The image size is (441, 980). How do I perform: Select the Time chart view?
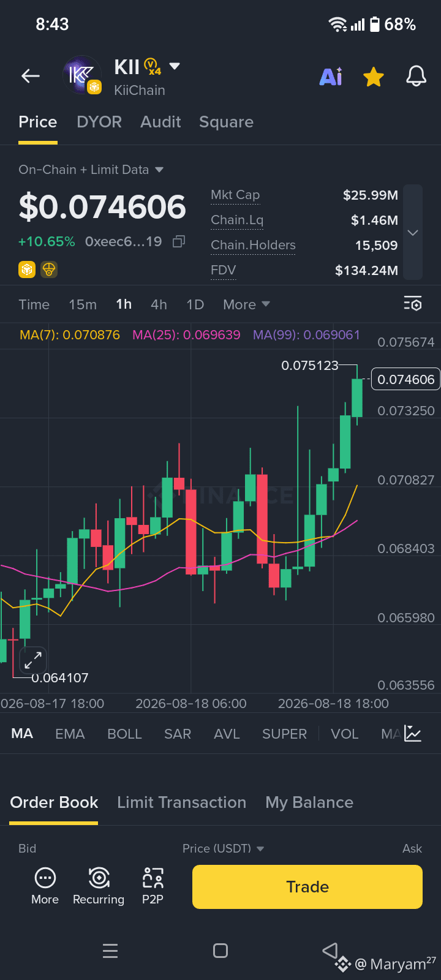pyautogui.click(x=34, y=304)
